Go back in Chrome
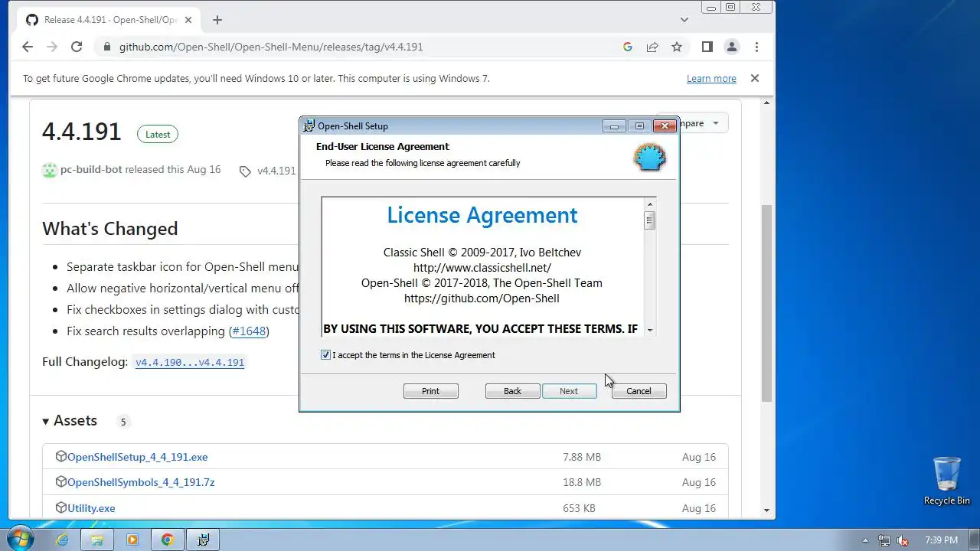Screen dimensions: 980x551 [x=28, y=47]
